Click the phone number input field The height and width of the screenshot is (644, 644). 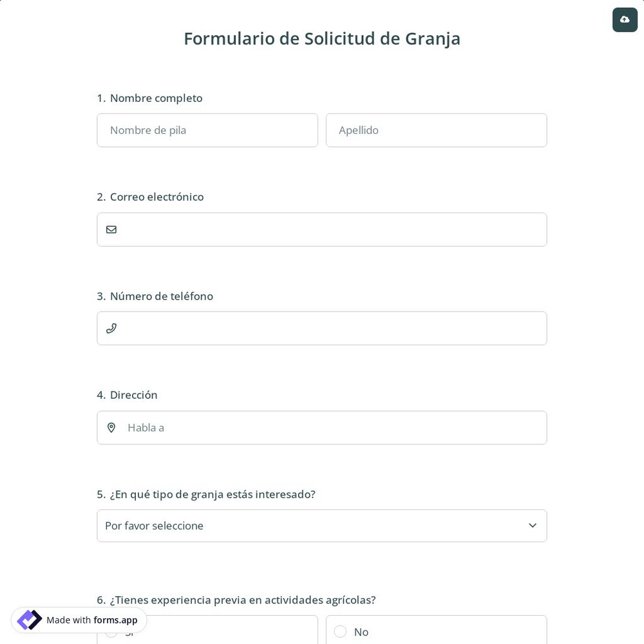[x=322, y=328]
